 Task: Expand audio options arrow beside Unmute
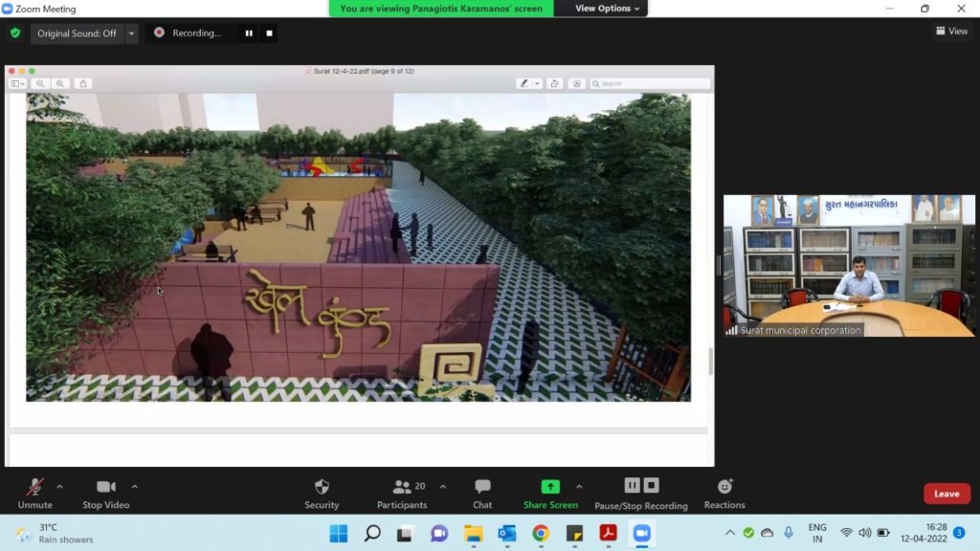[59, 486]
